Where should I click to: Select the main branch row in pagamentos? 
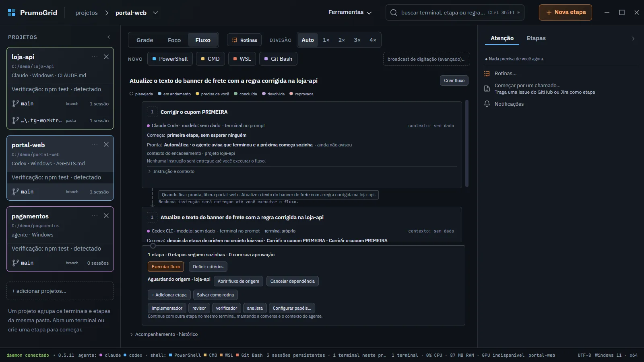(60, 263)
